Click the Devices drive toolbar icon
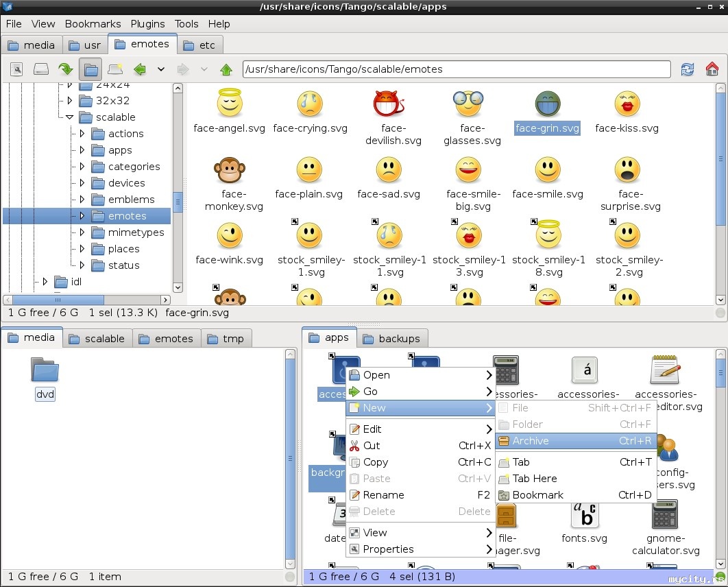 [x=41, y=69]
